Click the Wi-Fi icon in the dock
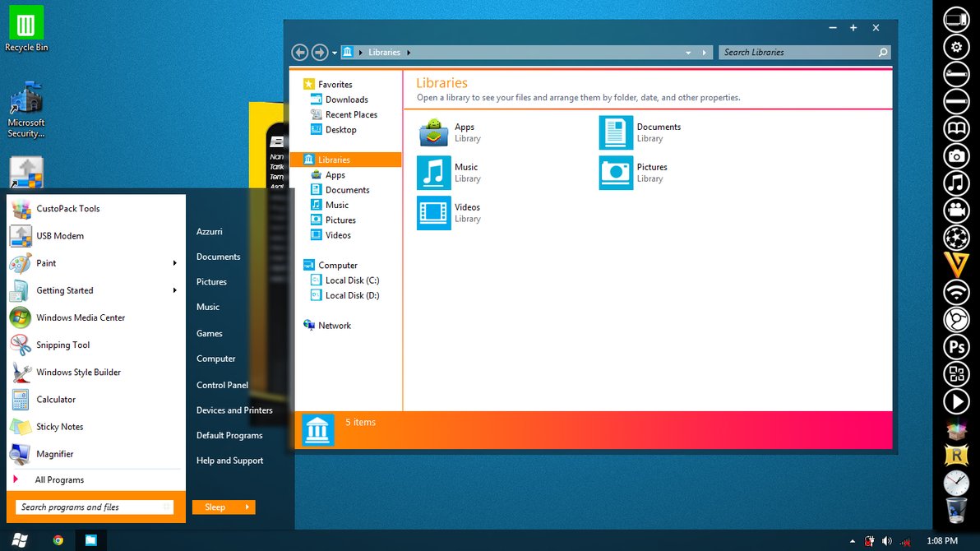The width and height of the screenshot is (980, 551). tap(956, 292)
